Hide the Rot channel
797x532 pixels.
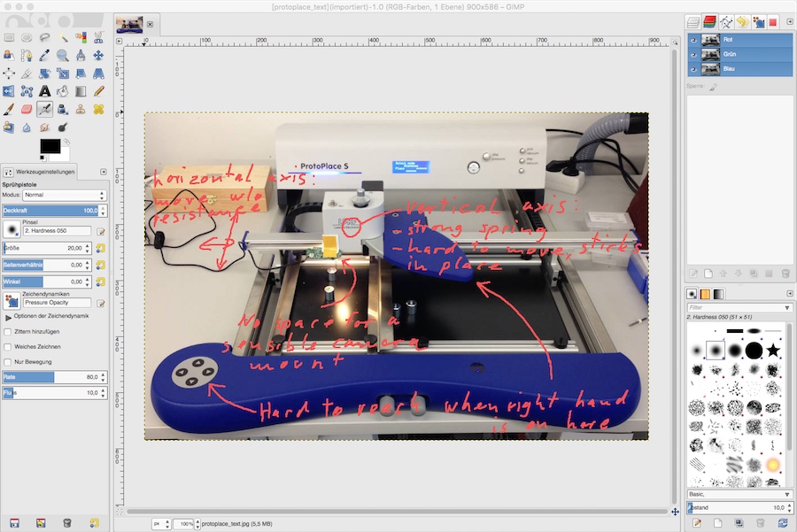[693, 40]
